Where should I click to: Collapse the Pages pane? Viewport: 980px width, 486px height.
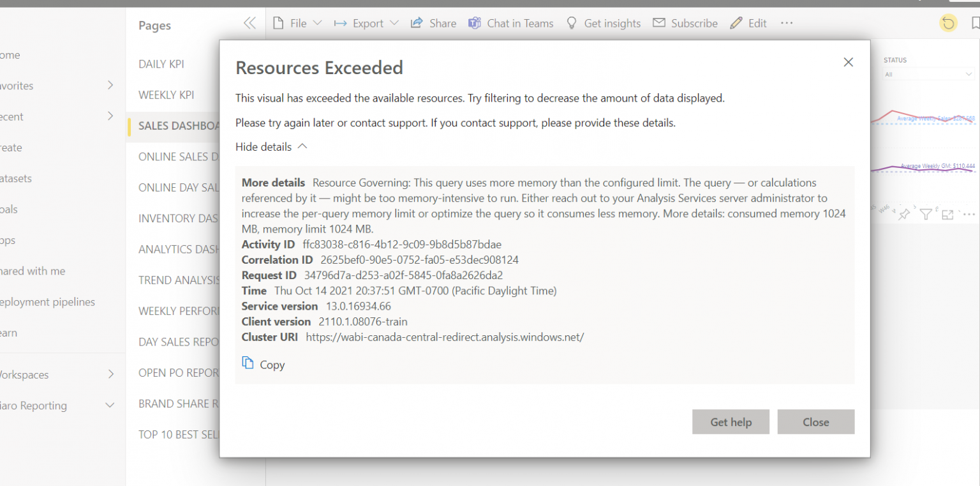(x=249, y=22)
